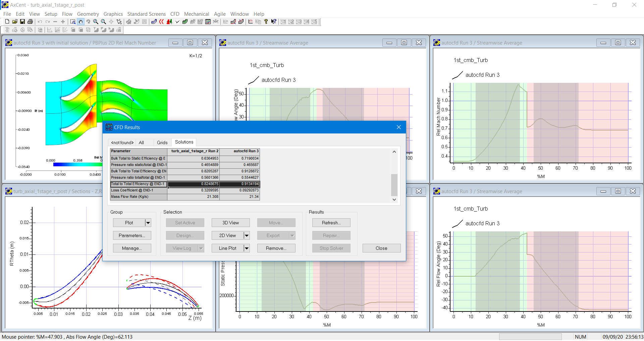This screenshot has height=341, width=644.
Task: Switch to the Grids tab
Action: [162, 143]
